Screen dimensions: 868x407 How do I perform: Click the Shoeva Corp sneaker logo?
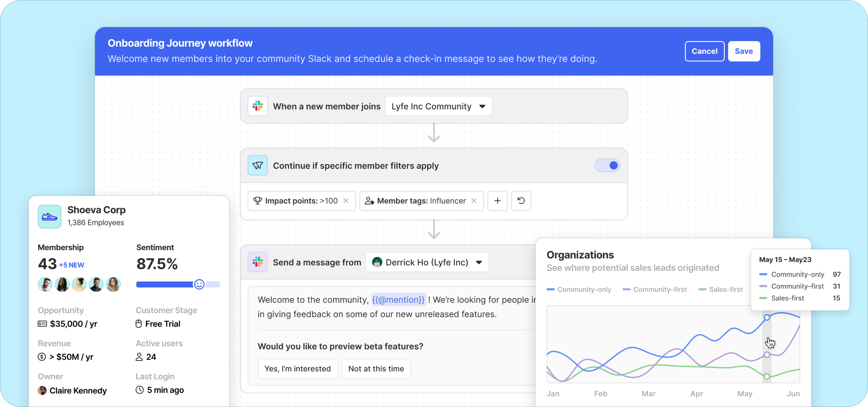tap(50, 217)
